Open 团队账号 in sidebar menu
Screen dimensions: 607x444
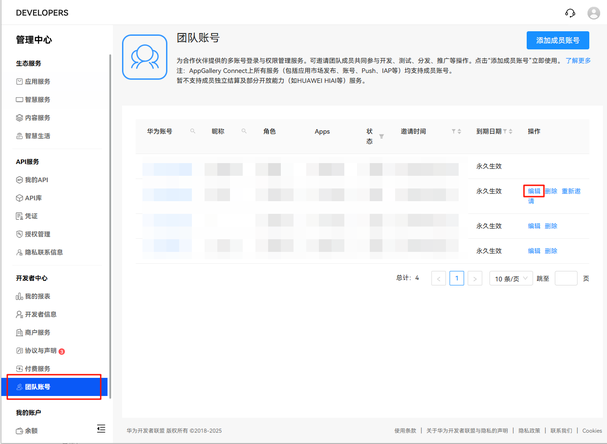click(38, 386)
